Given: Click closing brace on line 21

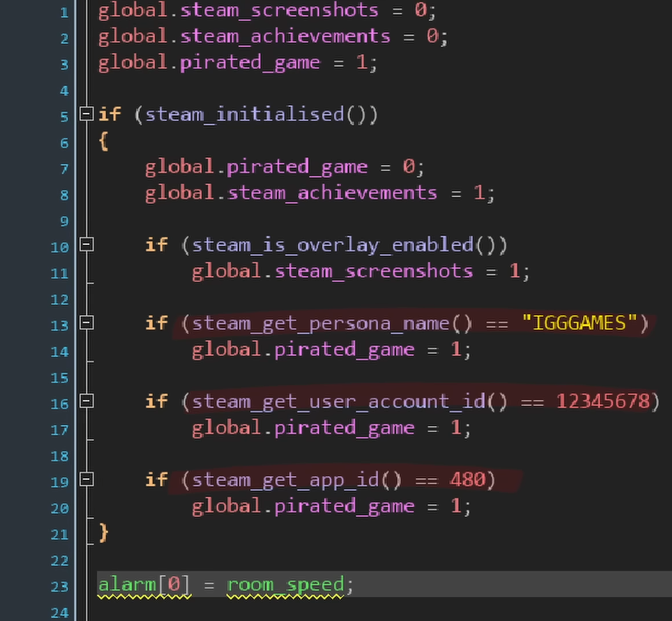Looking at the screenshot, I should [104, 533].
